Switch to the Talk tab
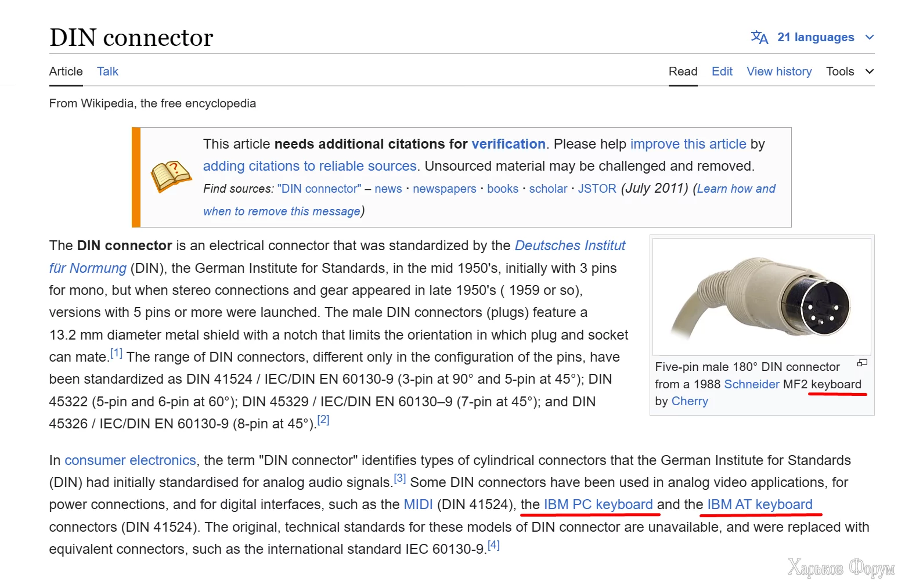Screen dimensions: 905x588 [107, 71]
